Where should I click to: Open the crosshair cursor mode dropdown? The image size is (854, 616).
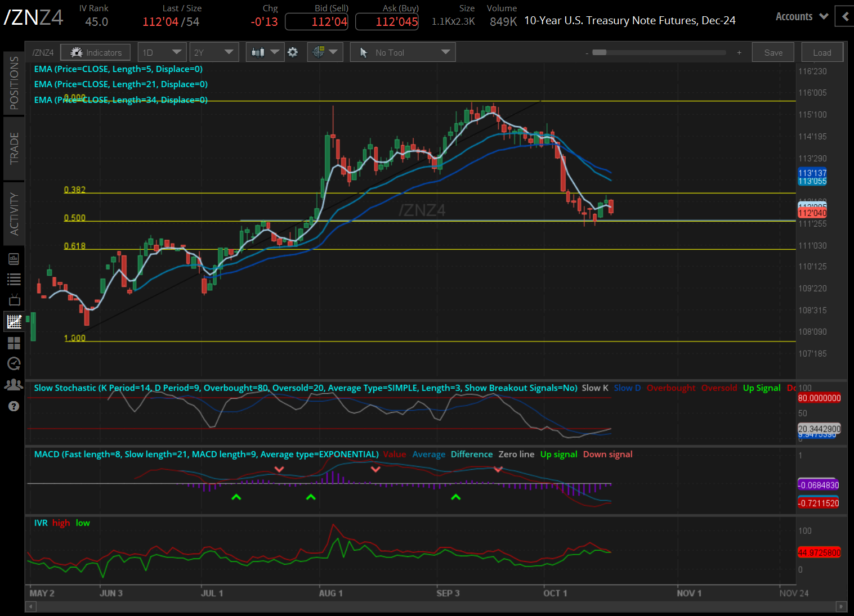point(325,52)
